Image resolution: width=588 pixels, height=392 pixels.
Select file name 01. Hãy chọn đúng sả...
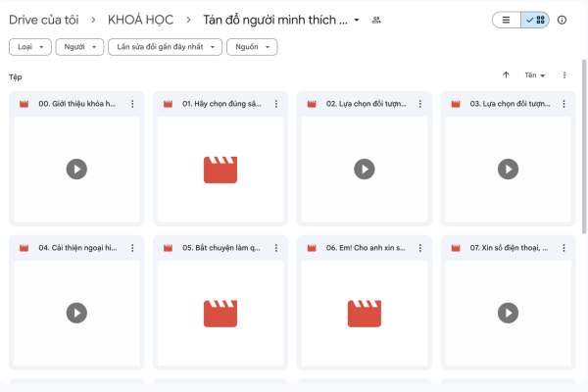[x=221, y=104]
